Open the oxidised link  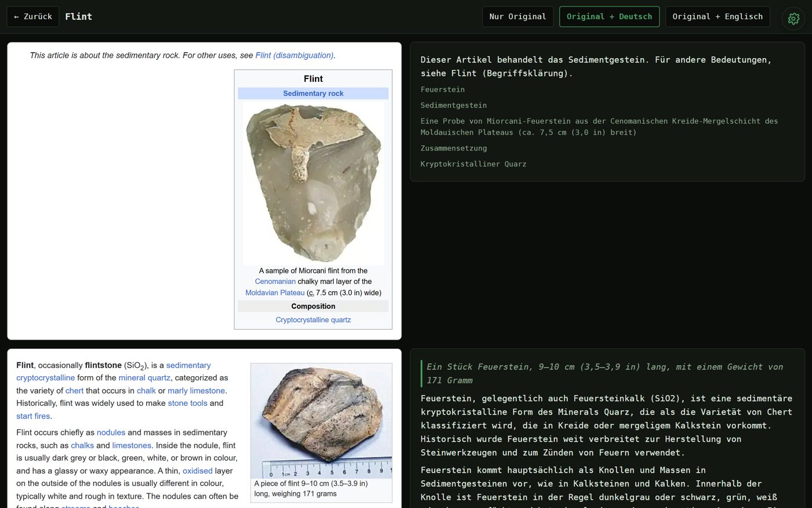(x=198, y=471)
